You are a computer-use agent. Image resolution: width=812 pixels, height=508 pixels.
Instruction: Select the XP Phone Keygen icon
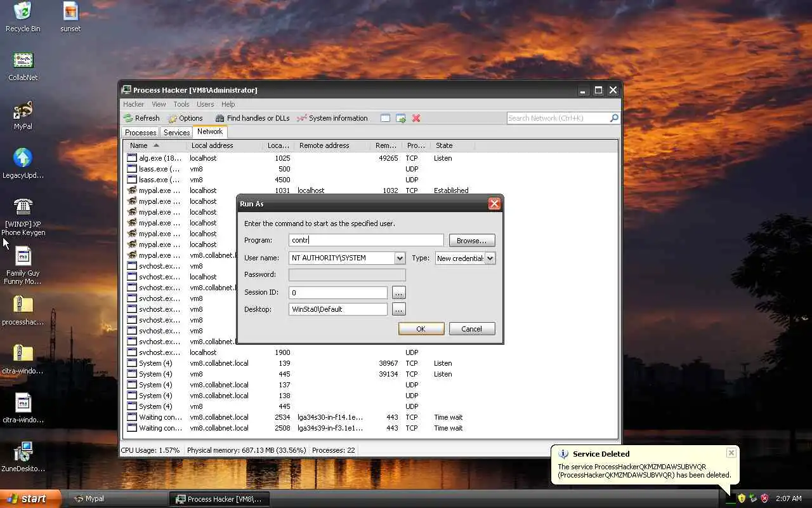(23, 217)
